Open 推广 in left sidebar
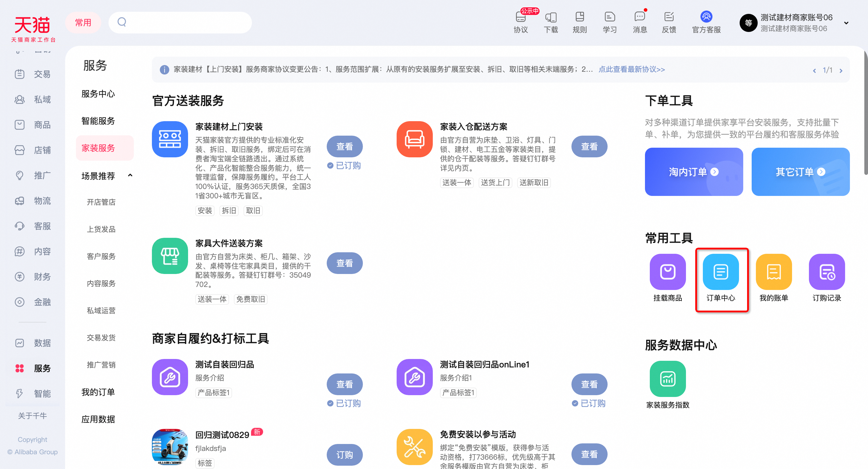The image size is (868, 469). coord(33,175)
